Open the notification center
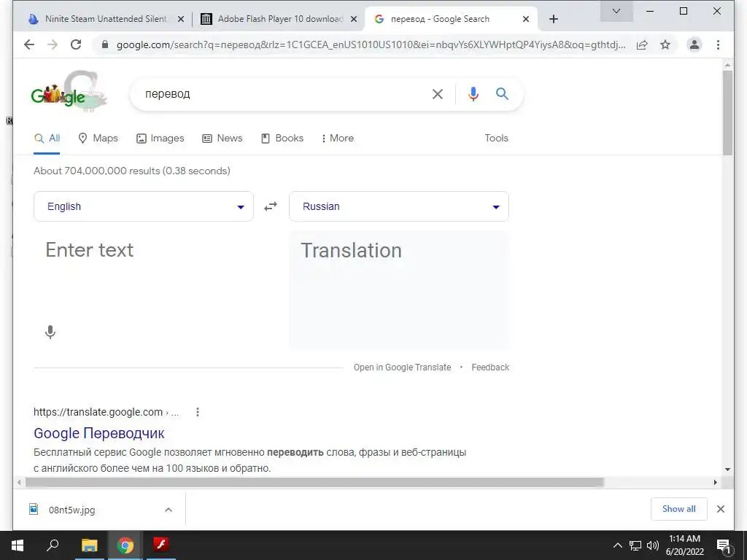The width and height of the screenshot is (747, 560). [724, 545]
